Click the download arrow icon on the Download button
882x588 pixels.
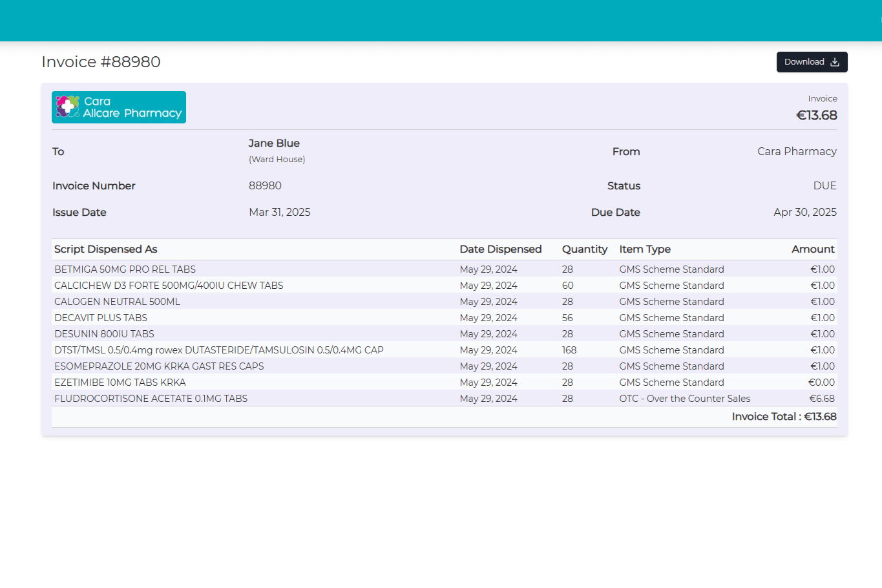pos(834,62)
